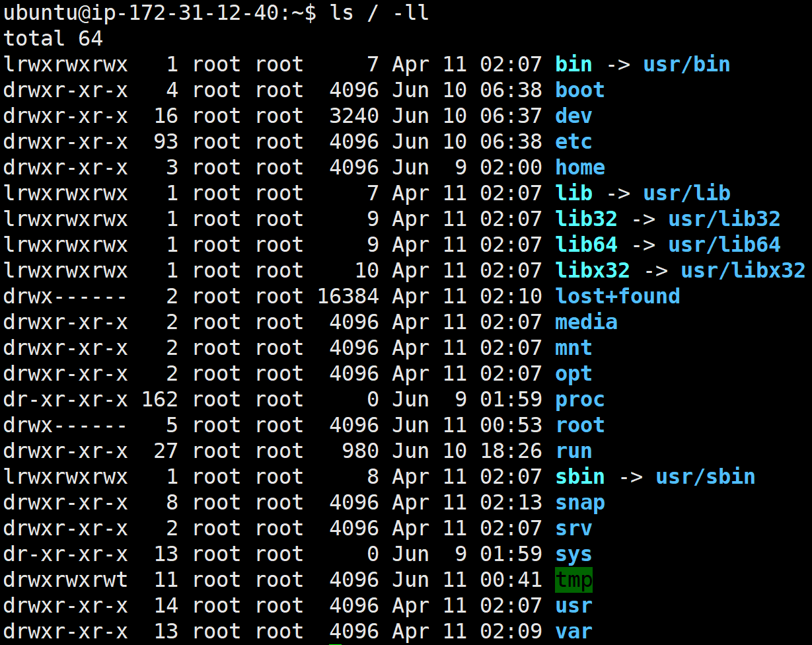This screenshot has height=645, width=812.
Task: Click the snap directory name
Action: pyautogui.click(x=580, y=503)
